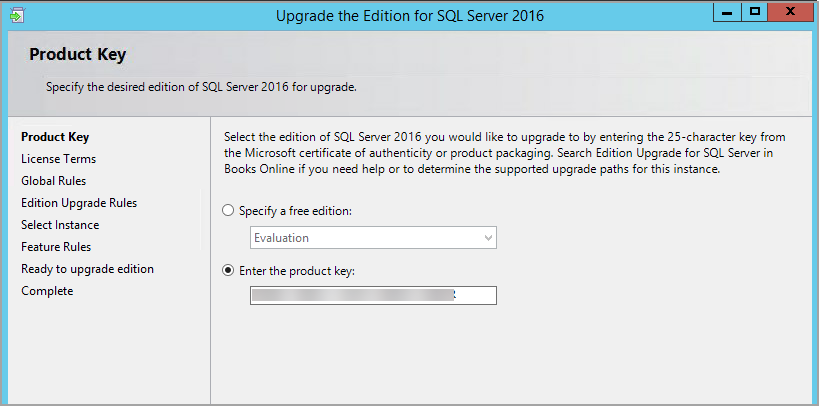
Task: Click the 'Specify the desired edition' subtitle text
Action: 201,87
